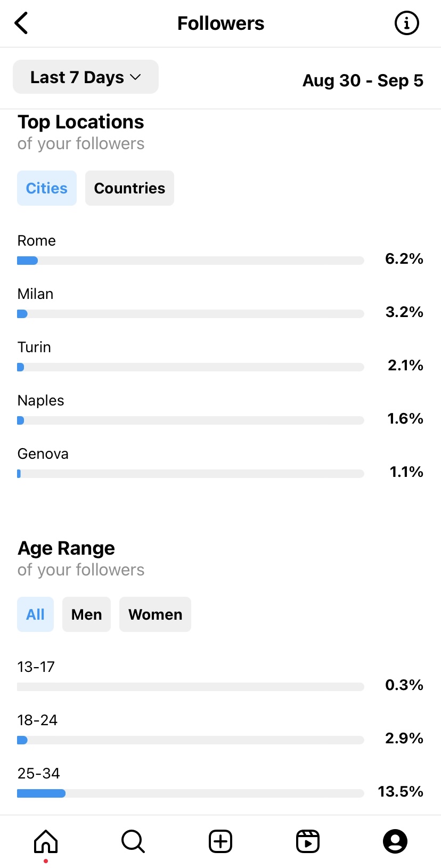Image resolution: width=441 pixels, height=868 pixels.
Task: Select the Turin location label
Action: (x=34, y=347)
